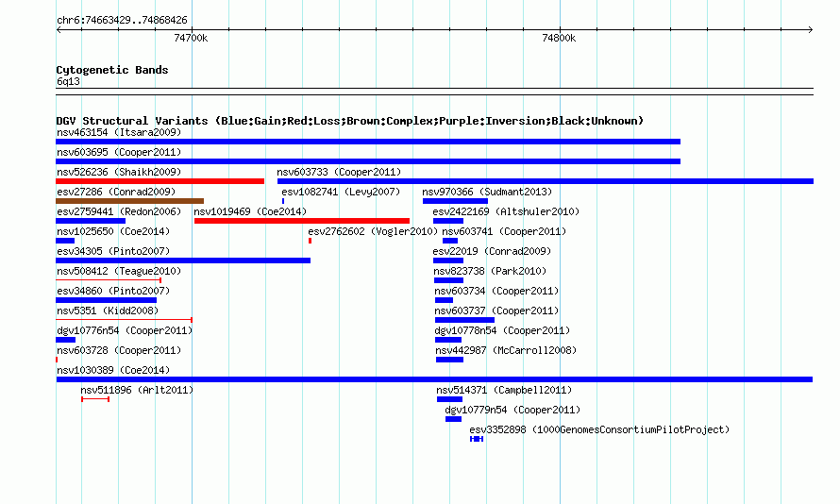Image resolution: width=840 pixels, height=504 pixels.
Task: Click the nsv603733 (Cooper2011) blue bar
Action: 546,181
